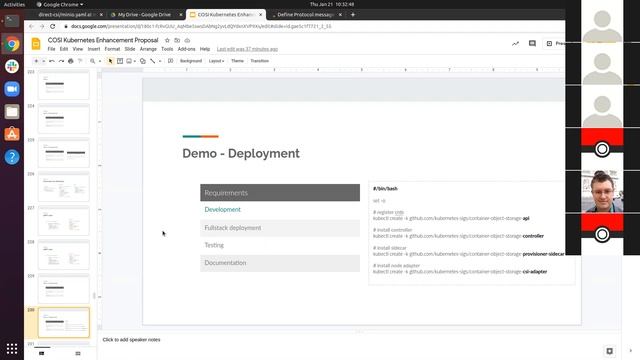
Task: Click the Add comment toolbar icon
Action: [171, 61]
